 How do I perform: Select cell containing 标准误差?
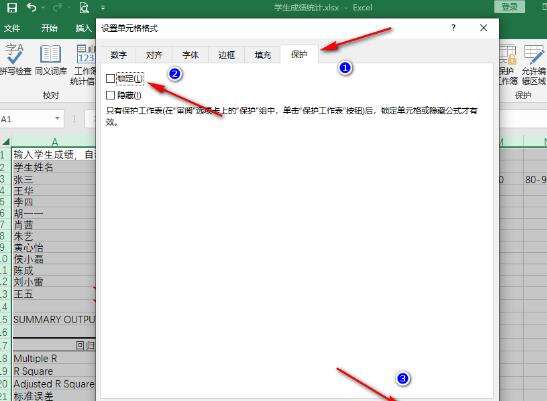(x=54, y=396)
